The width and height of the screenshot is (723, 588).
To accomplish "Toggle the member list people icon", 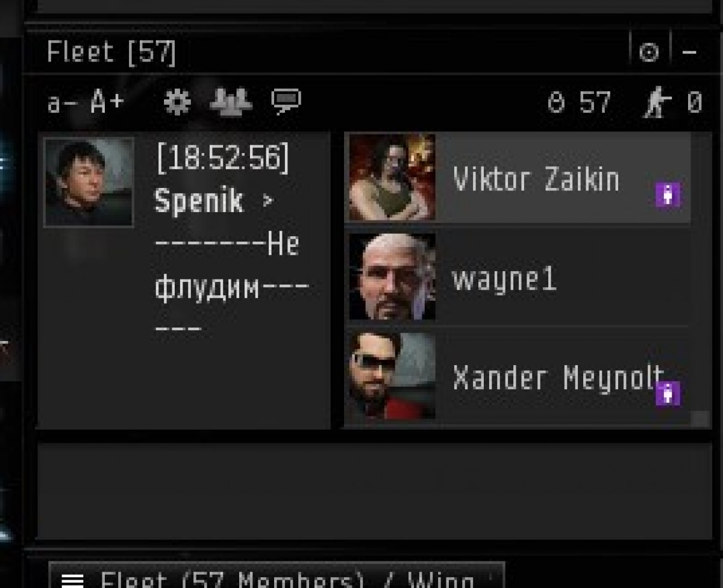I will pos(231,102).
